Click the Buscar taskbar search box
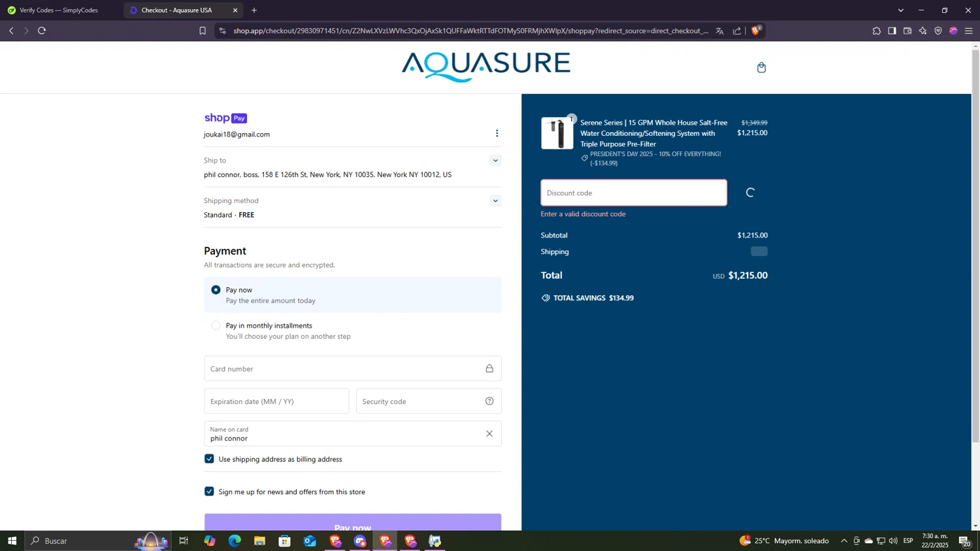This screenshot has height=551, width=980. pos(98,541)
